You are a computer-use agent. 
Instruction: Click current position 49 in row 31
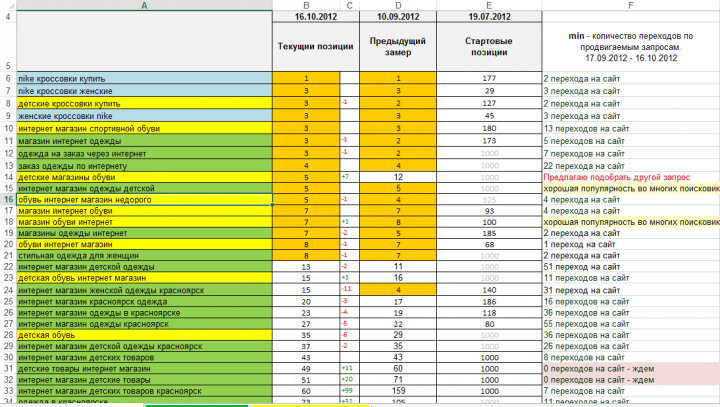pos(306,368)
